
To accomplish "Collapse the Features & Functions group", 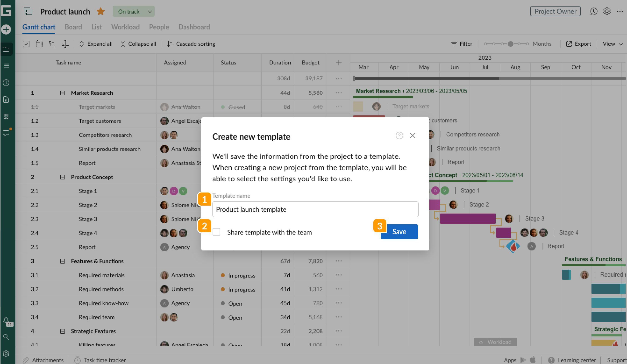I will click(62, 261).
